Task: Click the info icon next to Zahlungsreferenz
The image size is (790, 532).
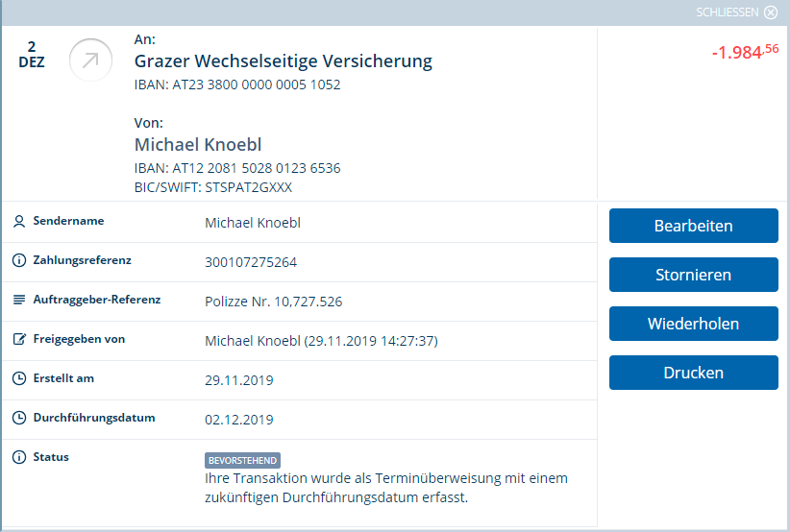Action: 19,260
